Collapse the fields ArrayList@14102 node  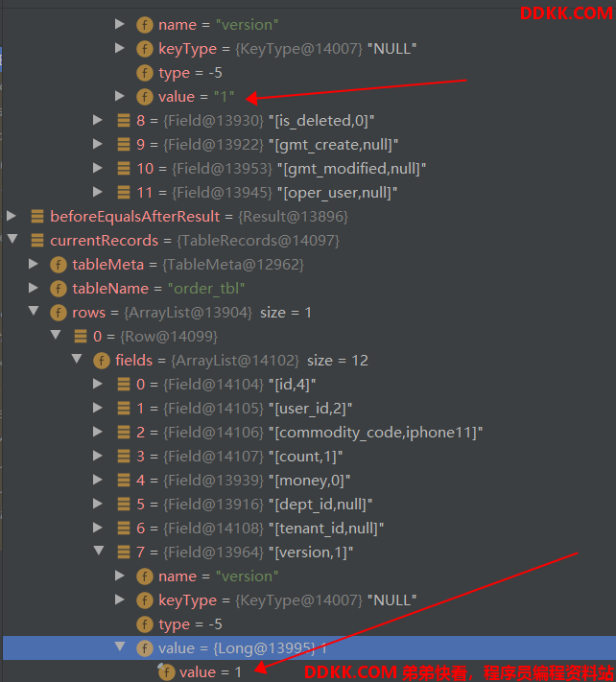point(77,359)
